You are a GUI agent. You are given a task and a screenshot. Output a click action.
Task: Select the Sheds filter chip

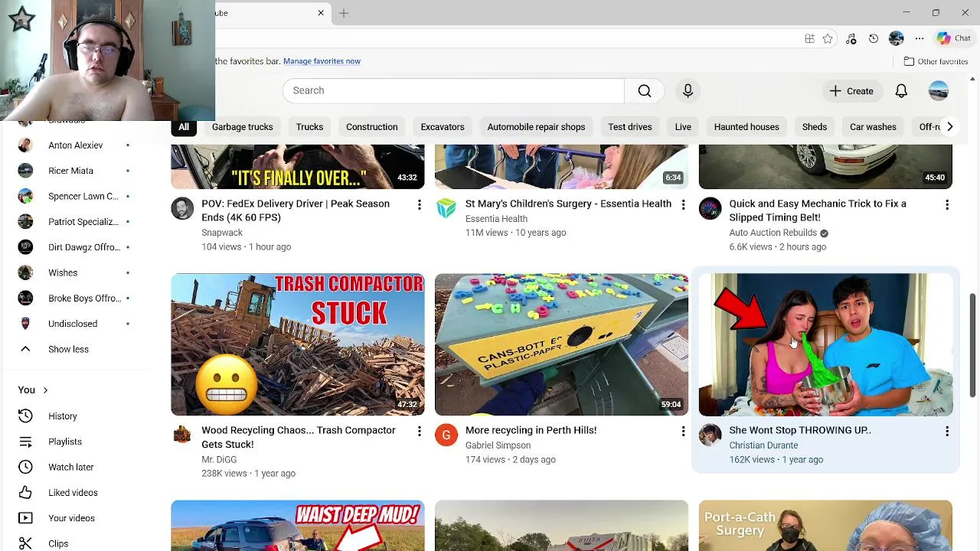[x=815, y=127]
